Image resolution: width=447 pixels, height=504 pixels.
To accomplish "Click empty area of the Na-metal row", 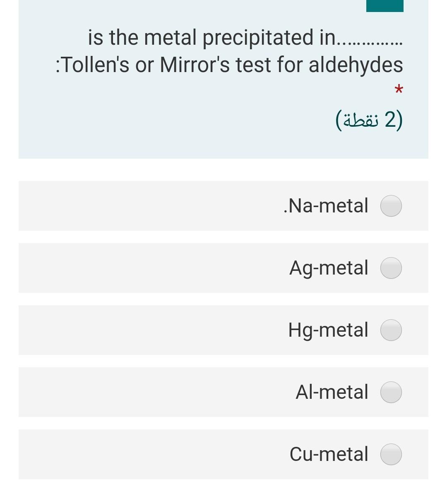I will (145, 206).
